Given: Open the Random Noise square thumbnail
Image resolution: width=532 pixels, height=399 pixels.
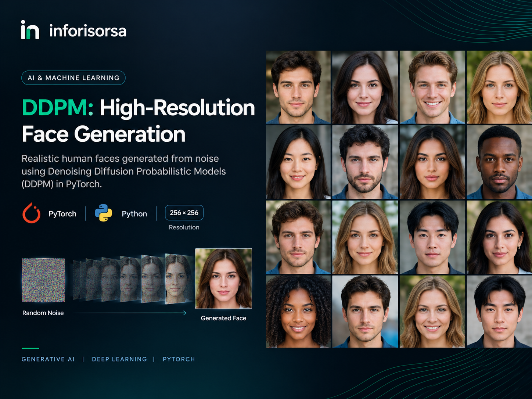Looking at the screenshot, I should 43,280.
